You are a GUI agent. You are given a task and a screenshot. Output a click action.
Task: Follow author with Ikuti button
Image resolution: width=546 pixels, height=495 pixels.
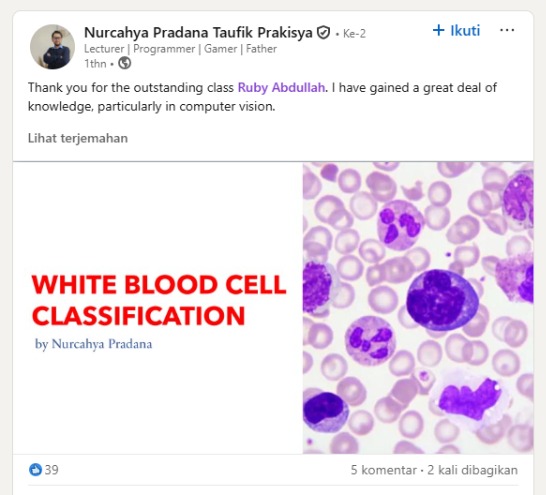[456, 30]
